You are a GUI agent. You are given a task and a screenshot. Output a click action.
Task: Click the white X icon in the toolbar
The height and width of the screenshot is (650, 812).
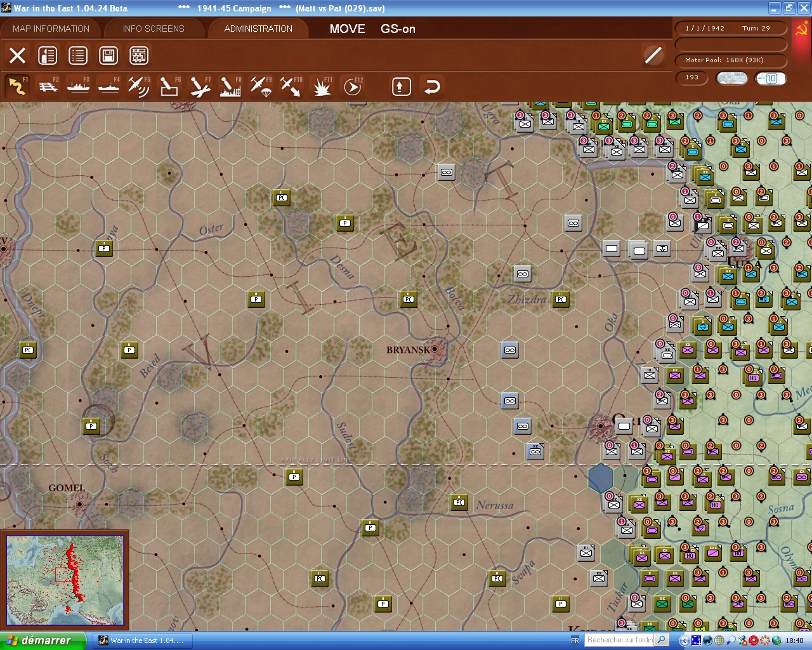[18, 55]
